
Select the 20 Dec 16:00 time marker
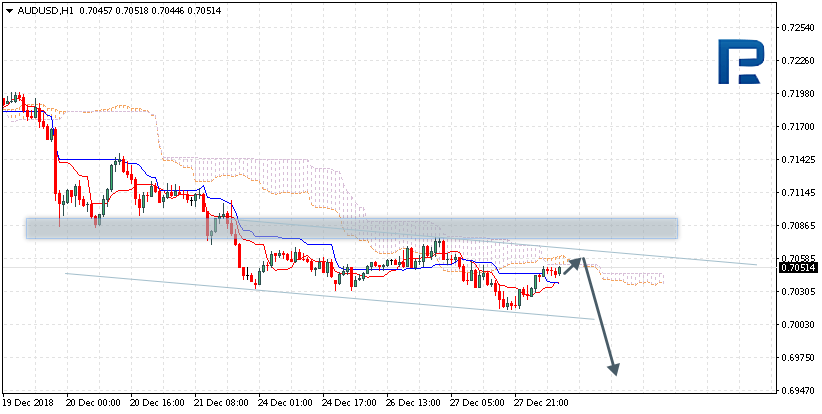pyautogui.click(x=156, y=403)
